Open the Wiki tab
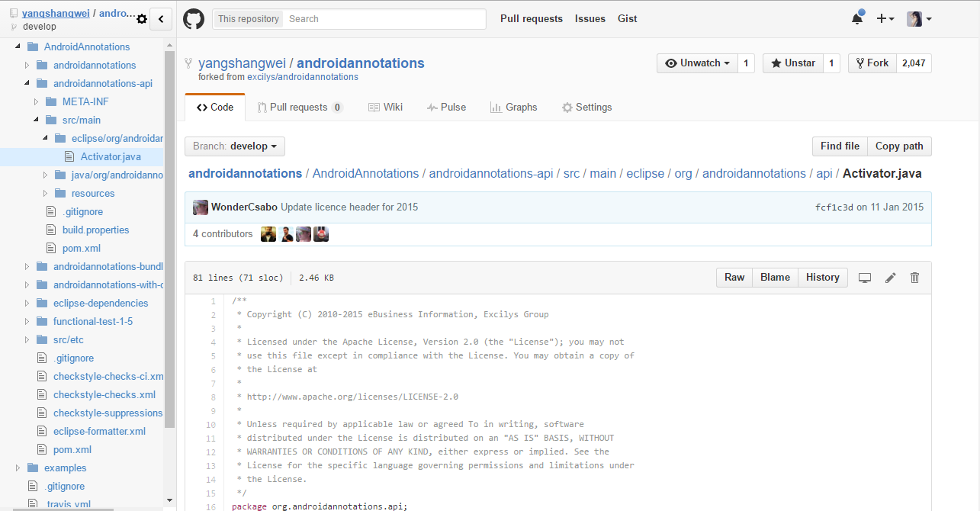 385,108
